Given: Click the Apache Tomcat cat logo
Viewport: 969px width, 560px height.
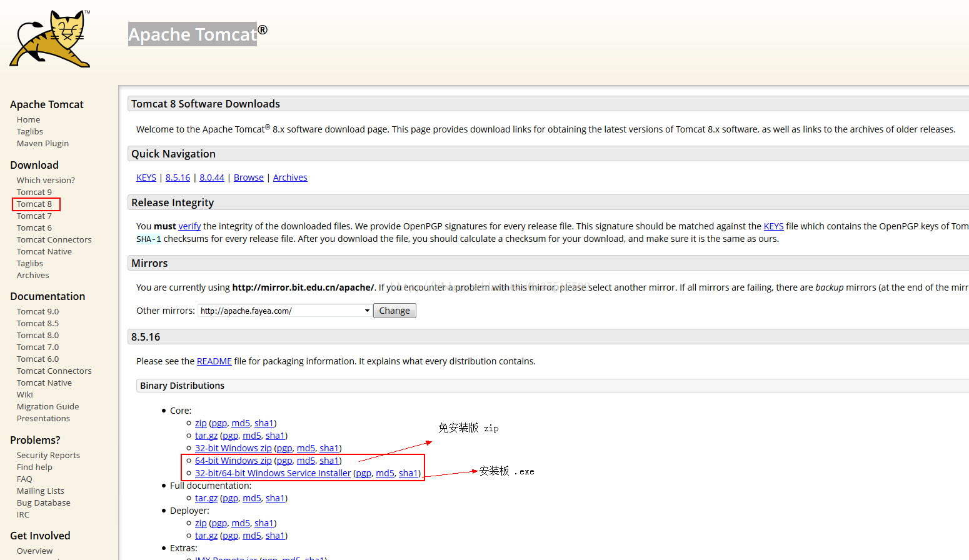Looking at the screenshot, I should point(50,39).
